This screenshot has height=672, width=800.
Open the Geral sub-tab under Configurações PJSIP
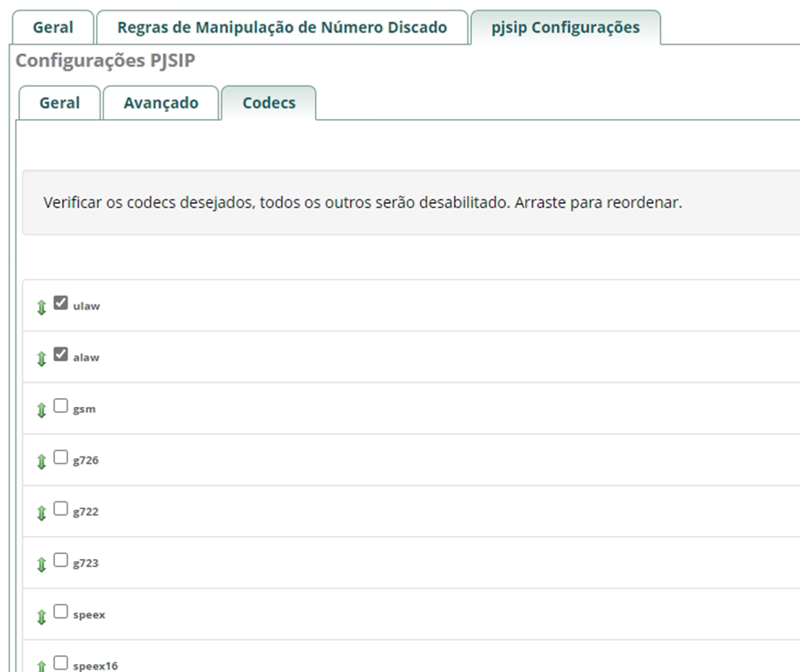click(60, 102)
